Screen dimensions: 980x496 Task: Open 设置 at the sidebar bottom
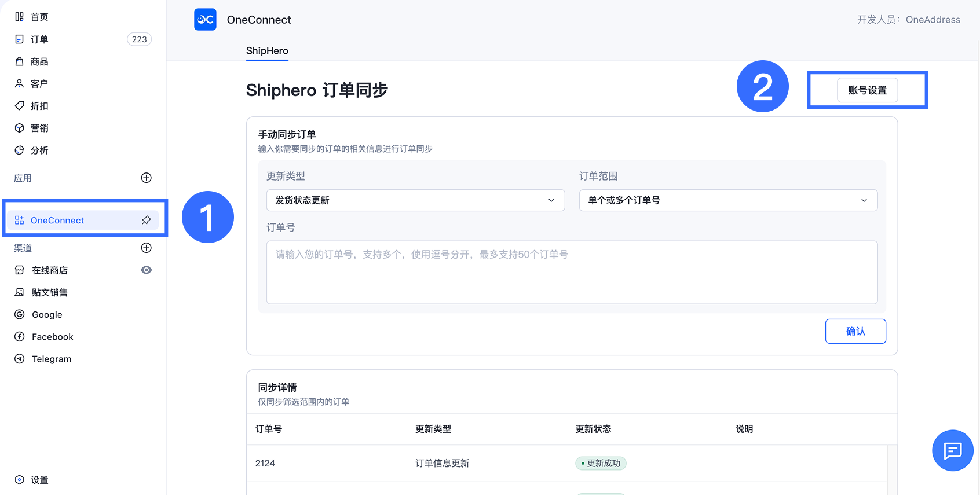39,479
